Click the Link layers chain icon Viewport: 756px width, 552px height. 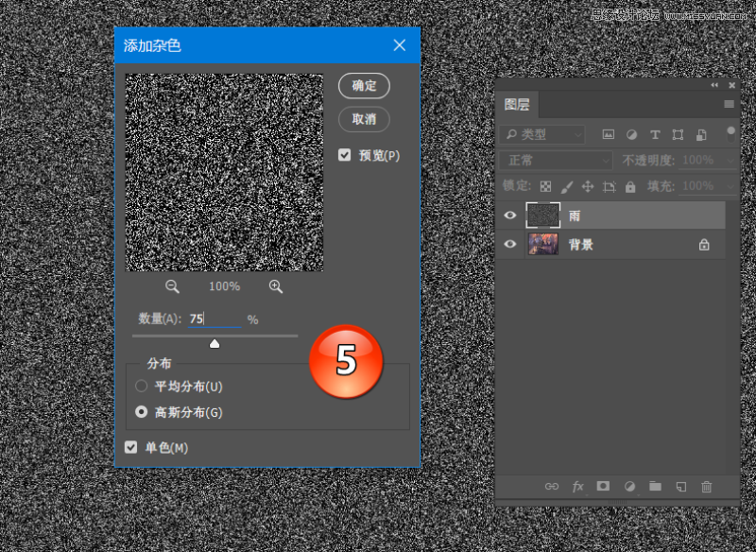552,487
